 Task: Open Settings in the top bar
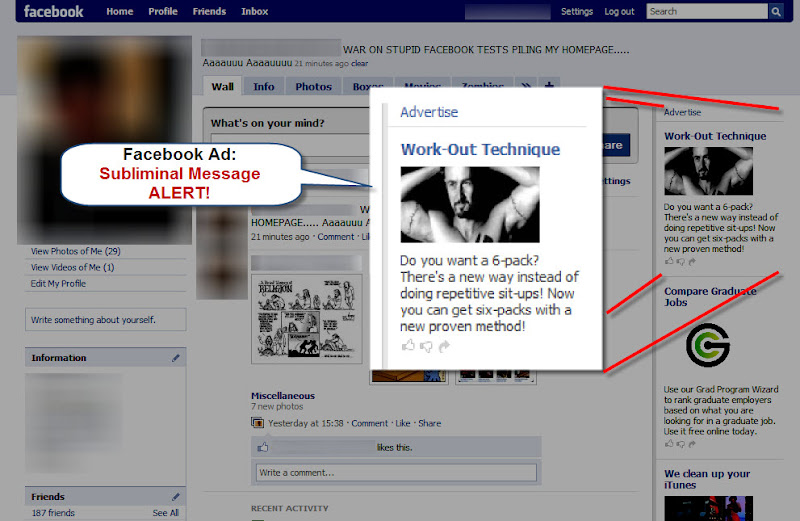coord(577,11)
